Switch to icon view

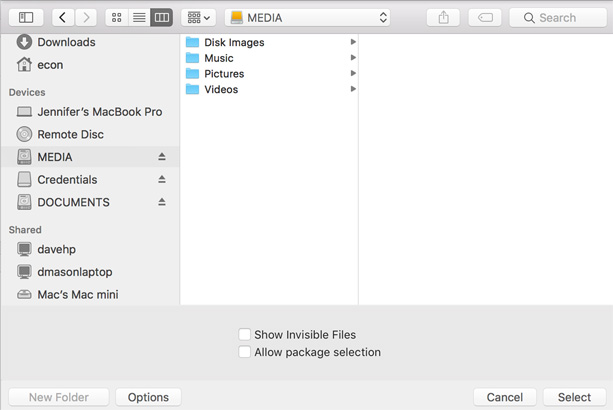coord(117,18)
